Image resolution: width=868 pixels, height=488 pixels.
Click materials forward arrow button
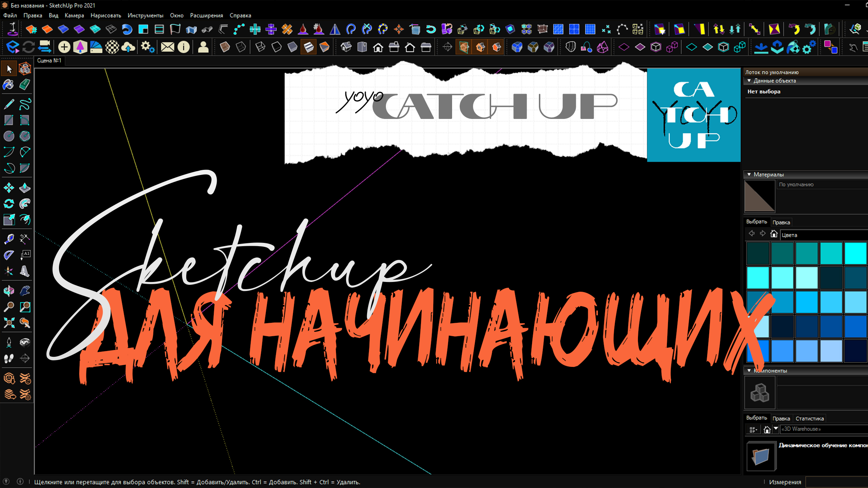coord(762,234)
